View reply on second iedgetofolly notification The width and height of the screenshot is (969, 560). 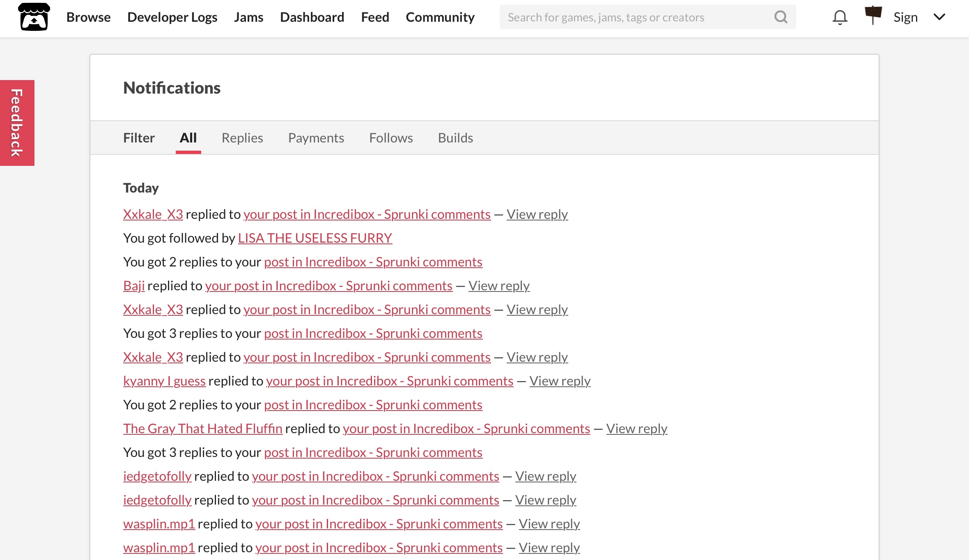point(546,500)
